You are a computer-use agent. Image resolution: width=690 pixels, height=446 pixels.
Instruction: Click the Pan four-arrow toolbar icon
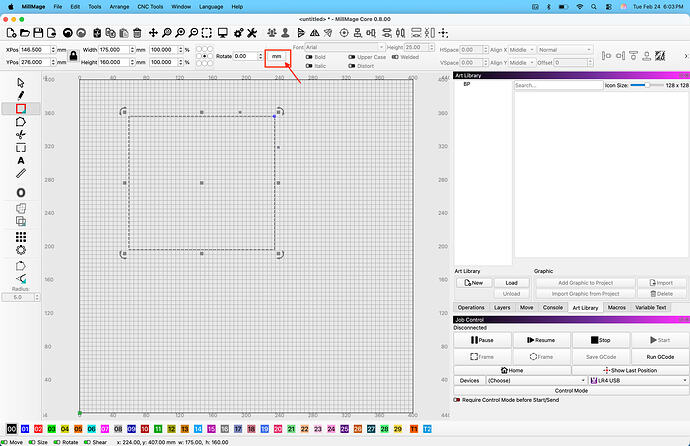click(153, 33)
